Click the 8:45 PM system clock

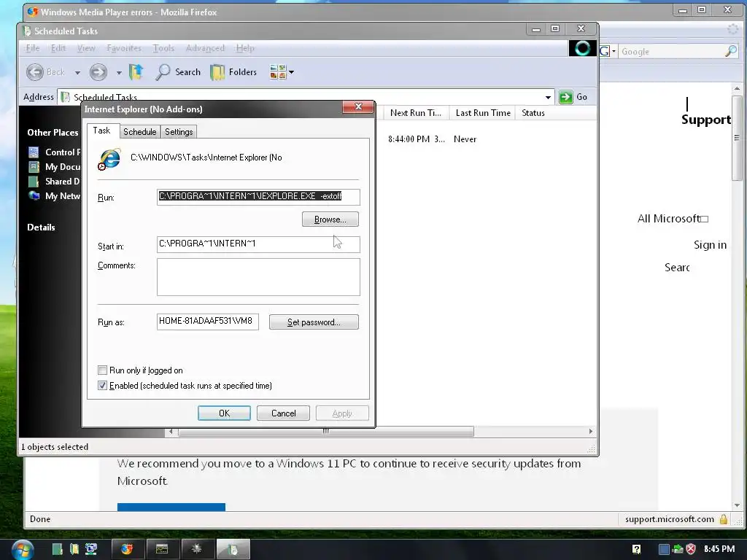pos(719,549)
